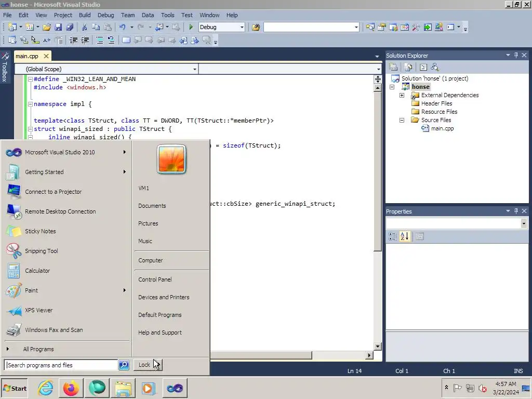The height and width of the screenshot is (399, 532).
Task: Open the Toolbox side tab
Action: pos(5,67)
